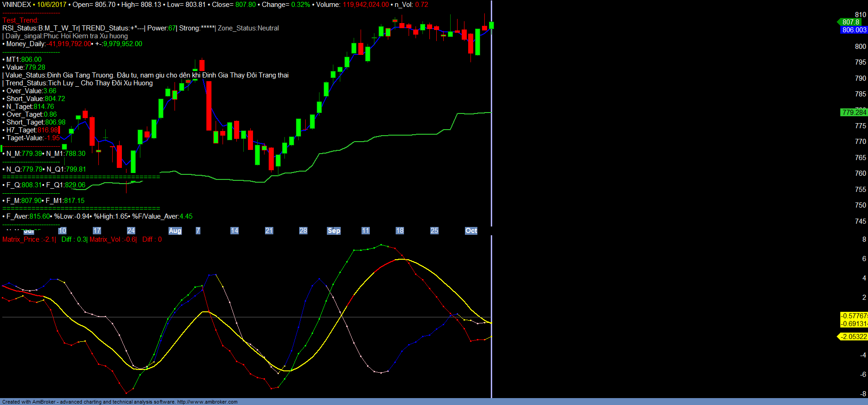The height and width of the screenshot is (405, 868).
Task: Select date marker 21 on time axis
Action: point(269,231)
